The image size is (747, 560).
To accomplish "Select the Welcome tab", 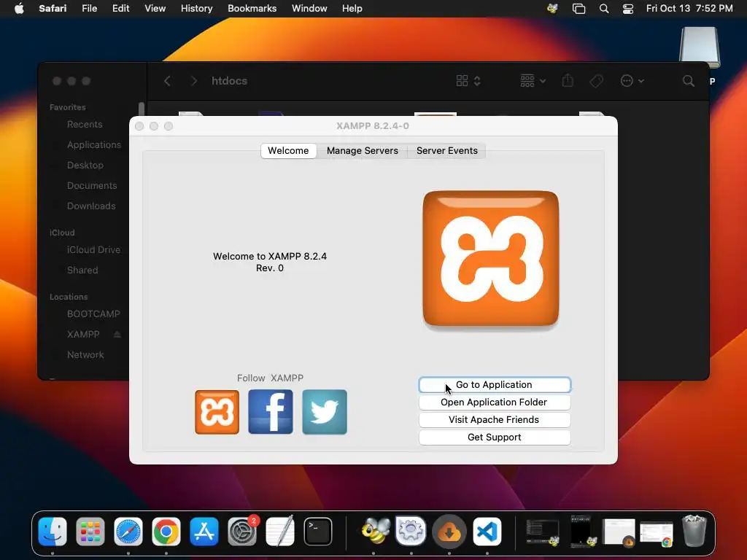I will 288,150.
